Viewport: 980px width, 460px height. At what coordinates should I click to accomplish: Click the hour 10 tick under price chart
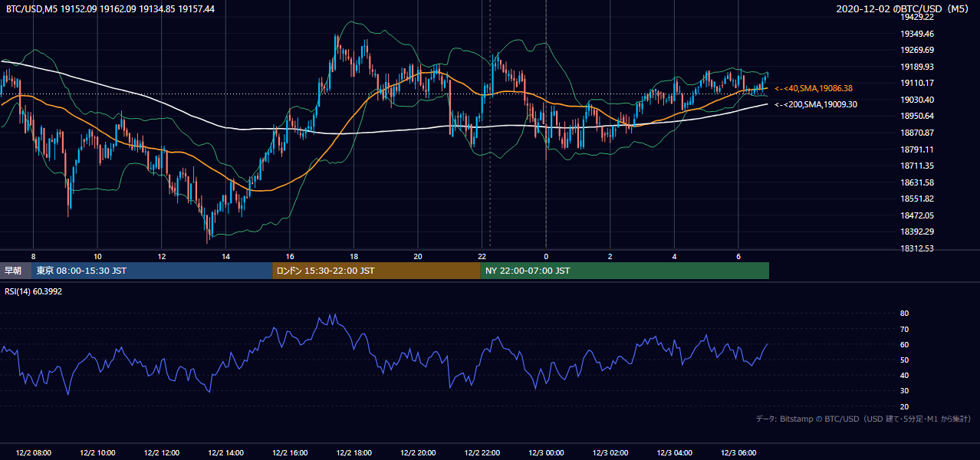coord(97,256)
